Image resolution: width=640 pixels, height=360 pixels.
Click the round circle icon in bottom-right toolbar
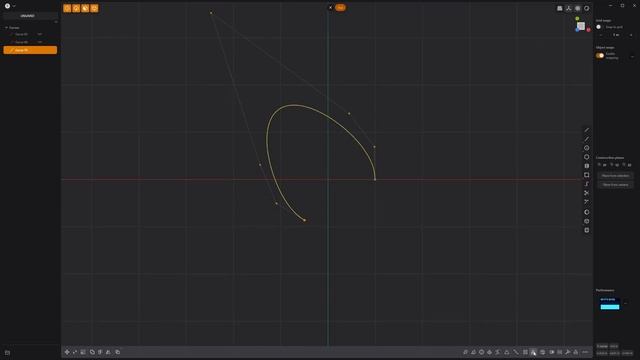(482, 352)
